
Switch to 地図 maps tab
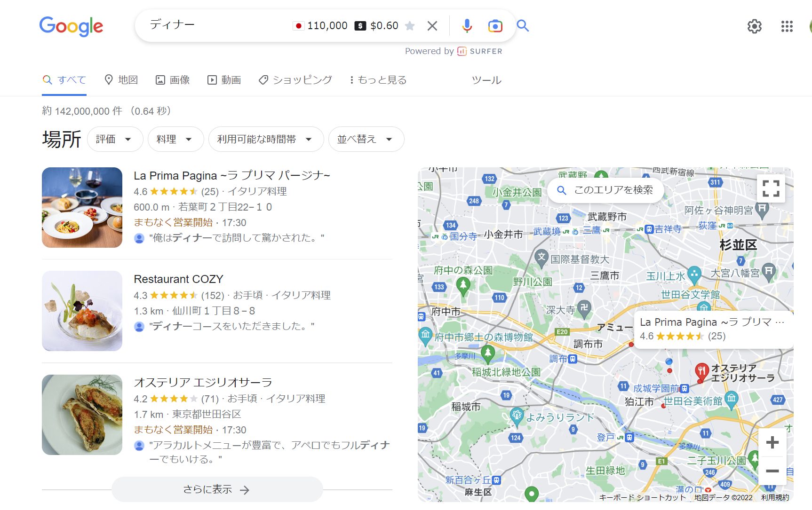[x=121, y=80]
